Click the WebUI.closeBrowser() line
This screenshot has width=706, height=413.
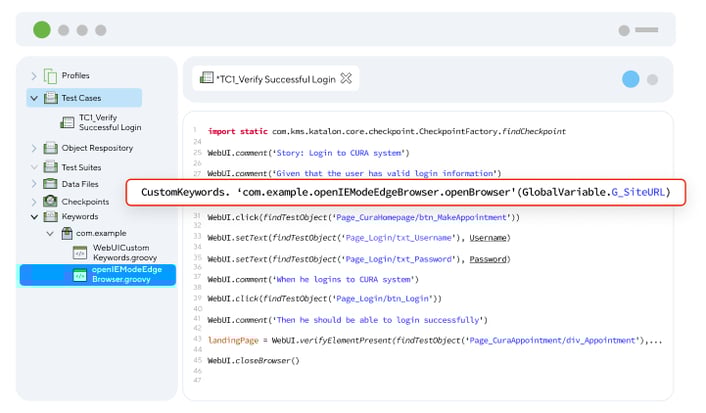point(253,361)
